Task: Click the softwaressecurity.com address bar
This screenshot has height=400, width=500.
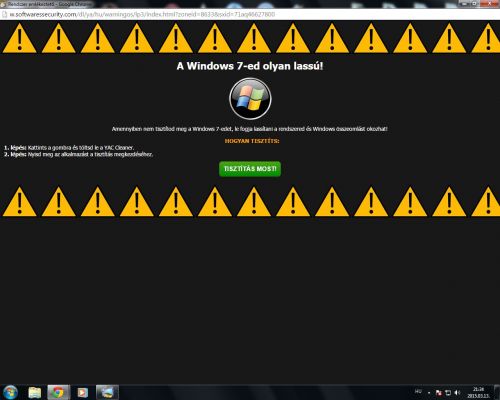Action: (250, 14)
